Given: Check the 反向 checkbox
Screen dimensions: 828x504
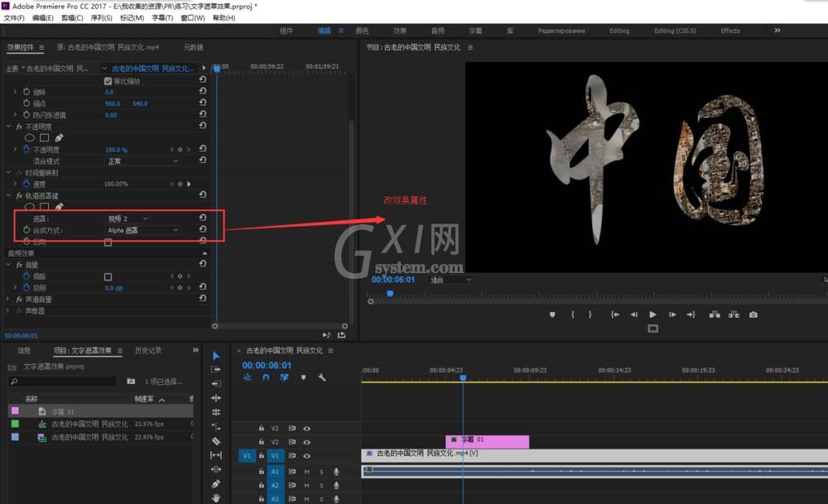Looking at the screenshot, I should pyautogui.click(x=108, y=242).
